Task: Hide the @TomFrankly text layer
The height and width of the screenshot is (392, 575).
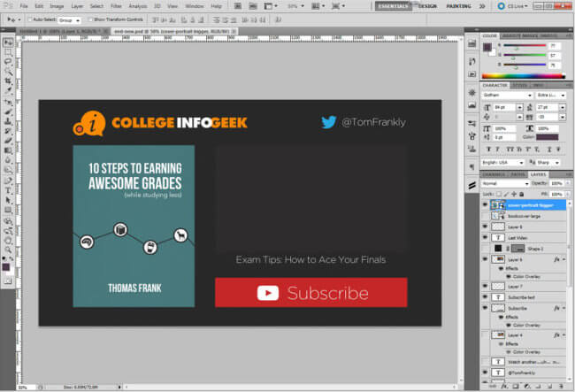Action: (485, 373)
